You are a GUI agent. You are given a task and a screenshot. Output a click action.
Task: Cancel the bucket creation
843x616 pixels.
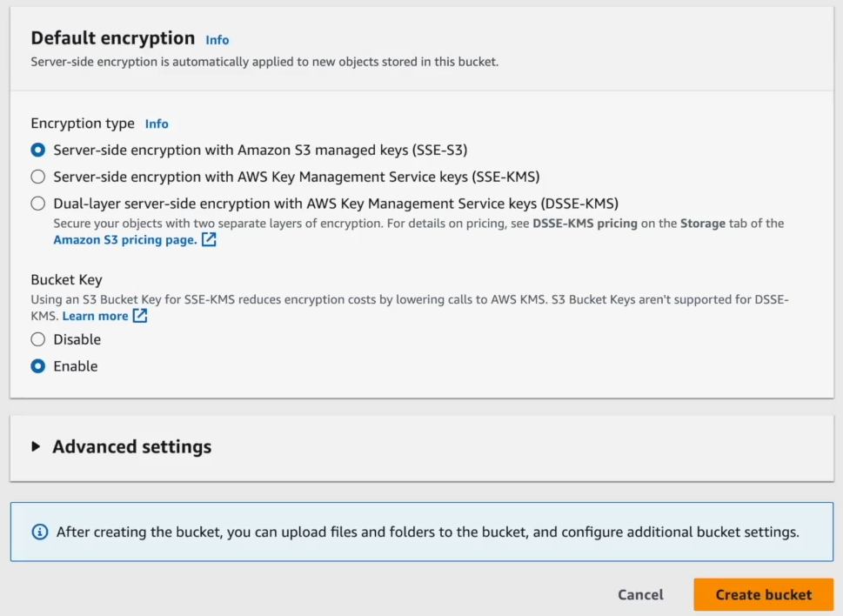click(x=640, y=594)
